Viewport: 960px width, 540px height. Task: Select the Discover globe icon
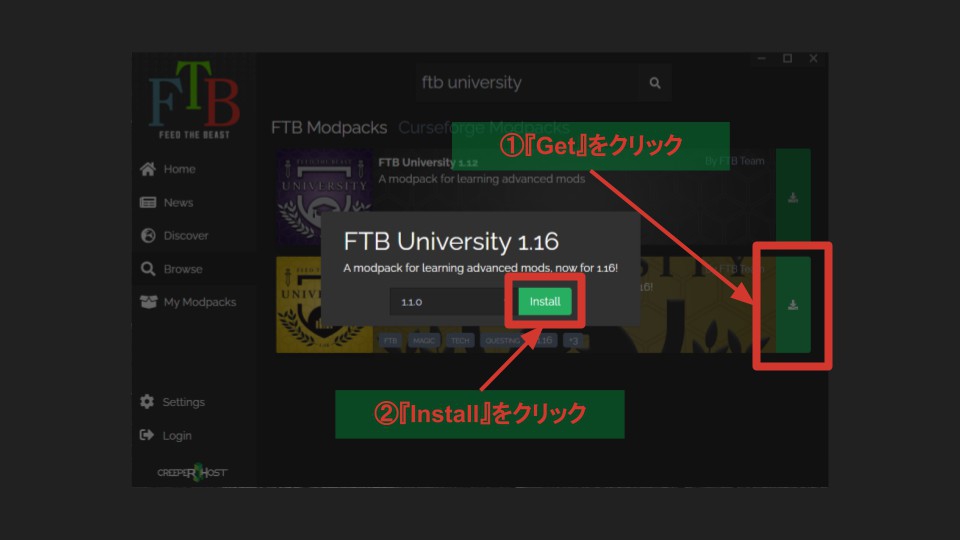tap(148, 236)
